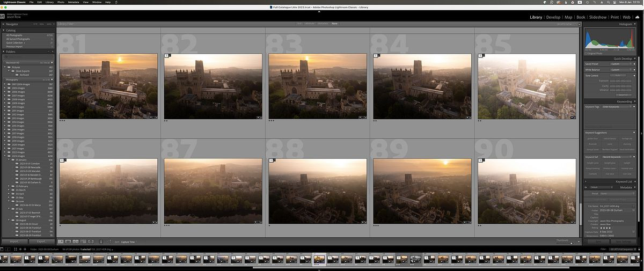Toggle the Original Photo checkbox under histogram
This screenshot has height=271, width=644.
(x=587, y=53)
